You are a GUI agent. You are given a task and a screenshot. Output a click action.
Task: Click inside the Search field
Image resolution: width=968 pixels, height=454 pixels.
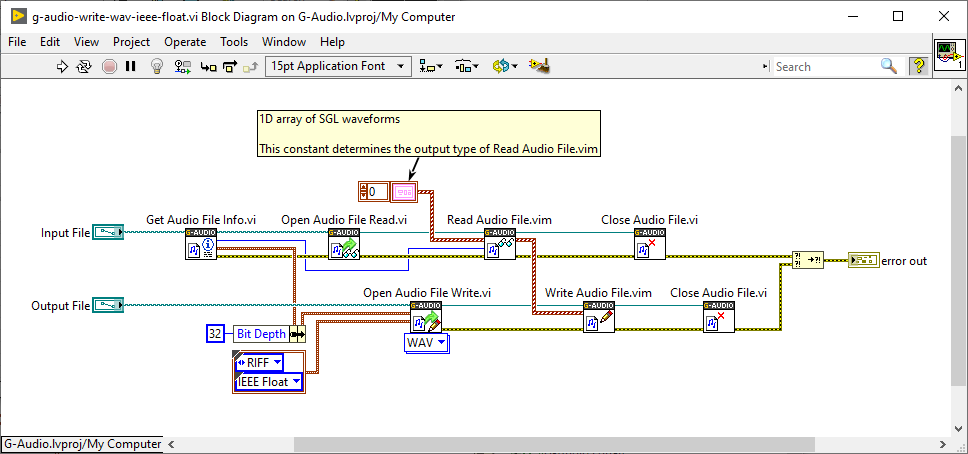point(826,67)
